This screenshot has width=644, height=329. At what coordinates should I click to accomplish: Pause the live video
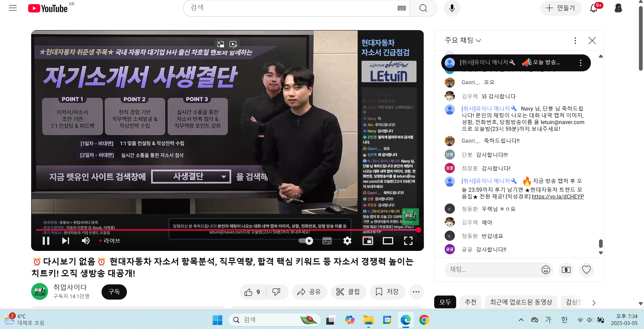pyautogui.click(x=46, y=241)
